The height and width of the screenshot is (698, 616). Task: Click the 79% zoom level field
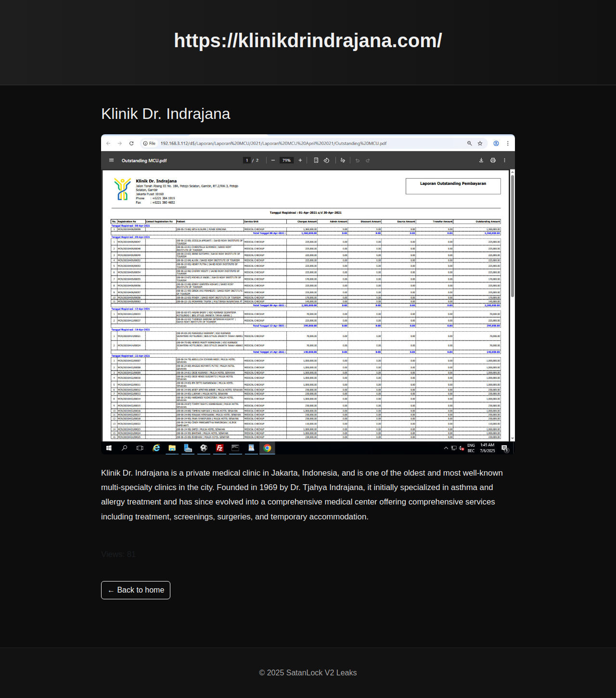point(286,160)
